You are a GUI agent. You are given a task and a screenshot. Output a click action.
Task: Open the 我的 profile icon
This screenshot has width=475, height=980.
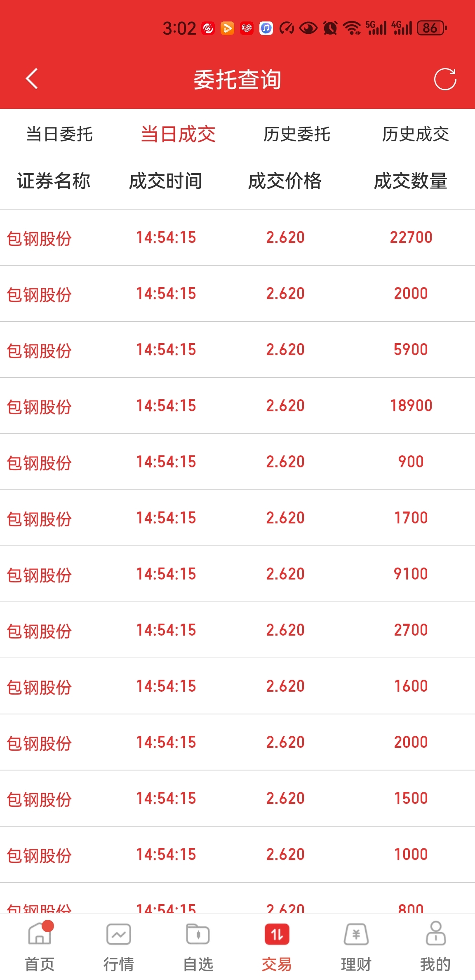pyautogui.click(x=435, y=933)
